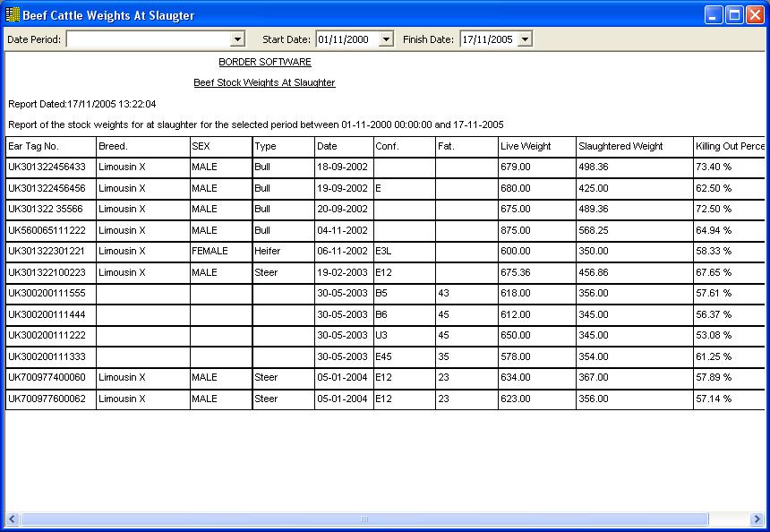Click the horizontal scrollbar right arrow
Screen dimensions: 770x532
pyautogui.click(x=757, y=519)
